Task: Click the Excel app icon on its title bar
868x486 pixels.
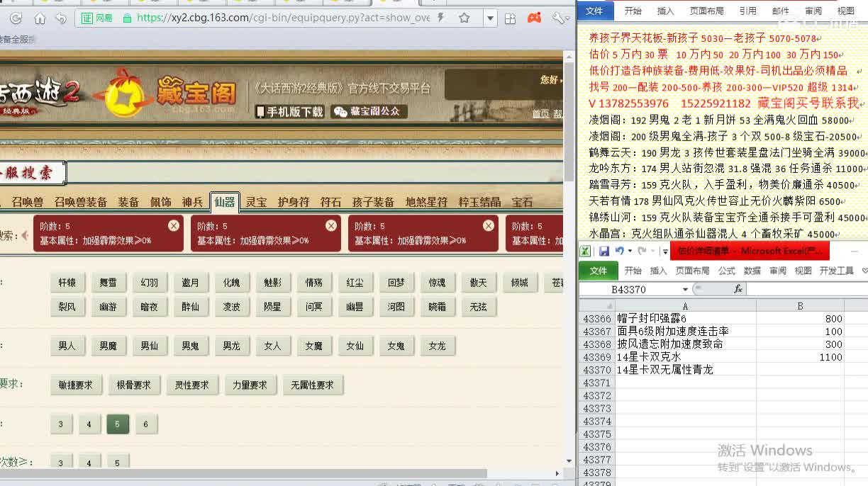Action: pos(586,251)
